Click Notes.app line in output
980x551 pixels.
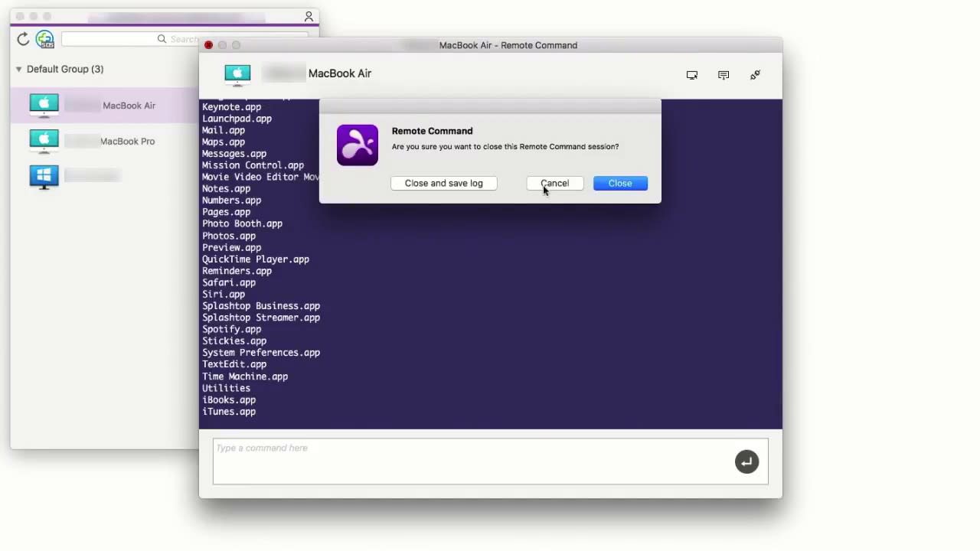click(x=226, y=188)
